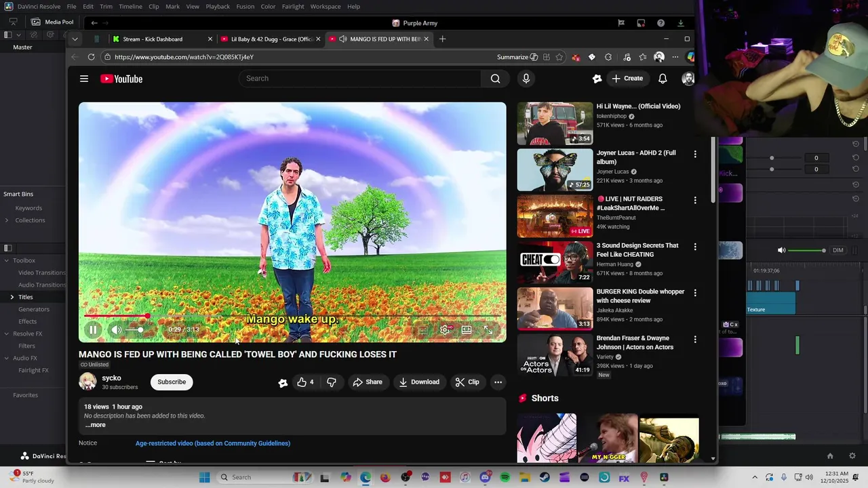Viewport: 868px width, 488px height.
Task: Open options for 3 Sound Design Secrets video
Action: pos(694,247)
